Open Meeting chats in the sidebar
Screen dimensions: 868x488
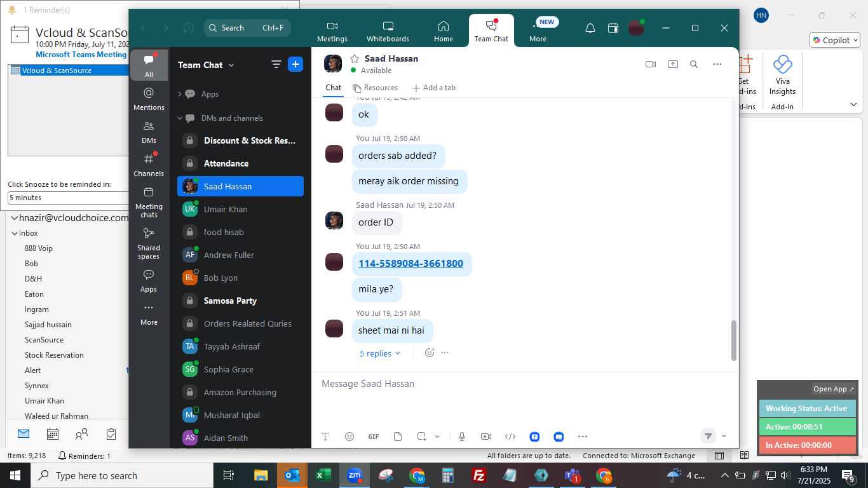pos(149,202)
